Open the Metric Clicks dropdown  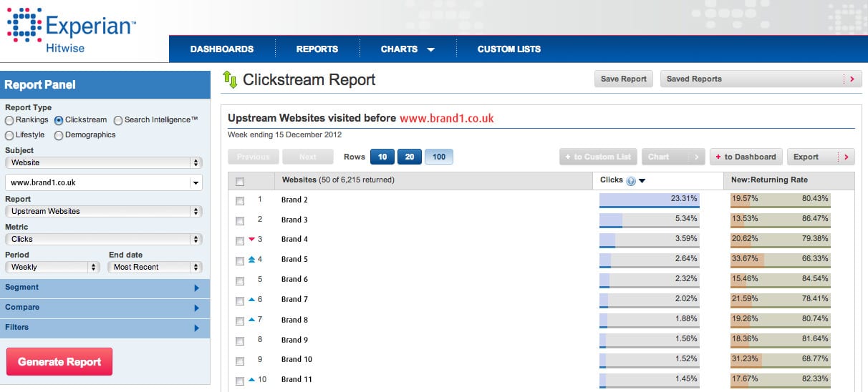[105, 239]
